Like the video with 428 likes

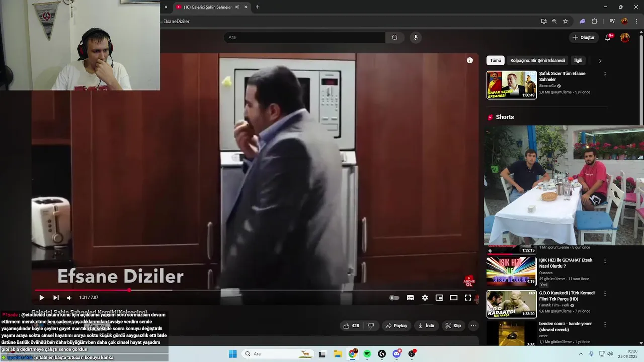click(x=351, y=326)
